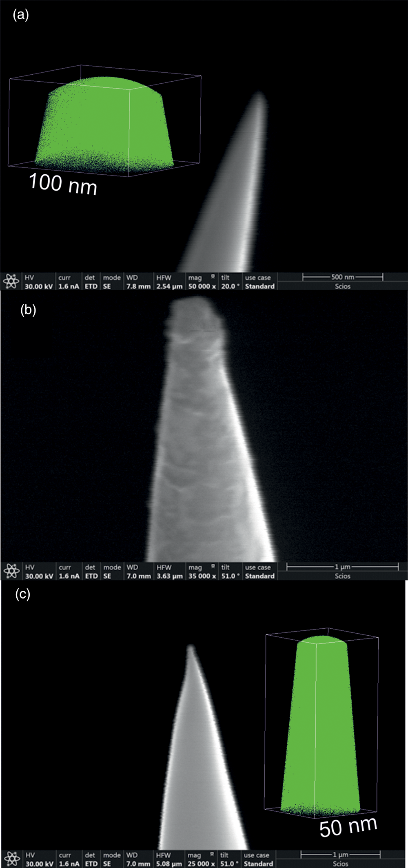The image size is (408, 868).
Task: Click the '100 nm' inset label
Action: click(63, 184)
